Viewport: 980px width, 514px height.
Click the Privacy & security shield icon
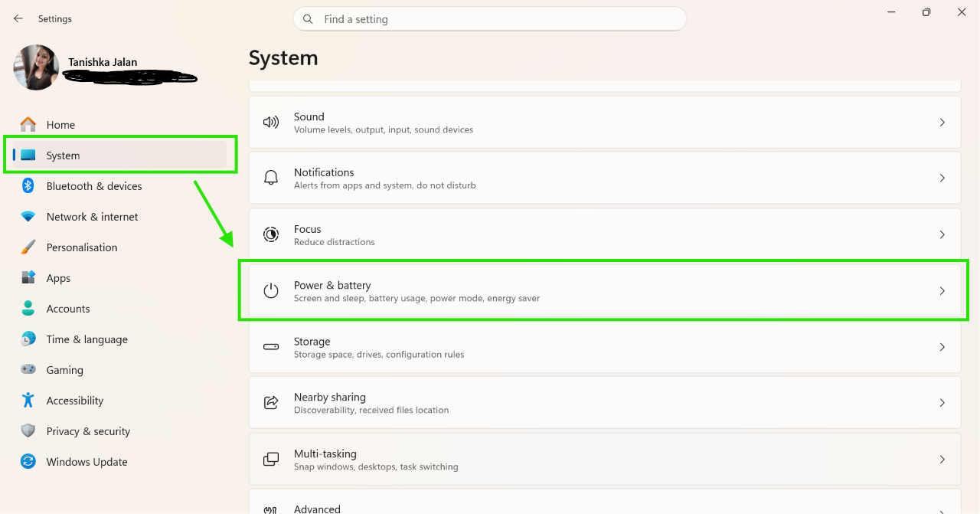tap(28, 431)
